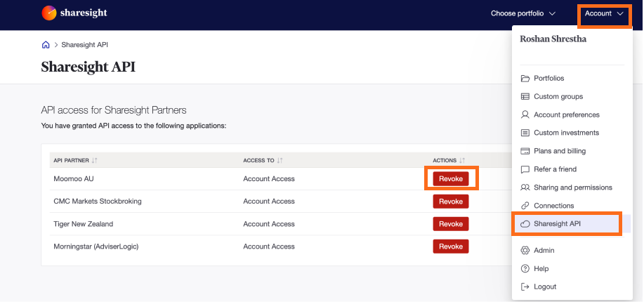Sort by ACCESS TO column arrows
This screenshot has width=644, height=302.
280,160
